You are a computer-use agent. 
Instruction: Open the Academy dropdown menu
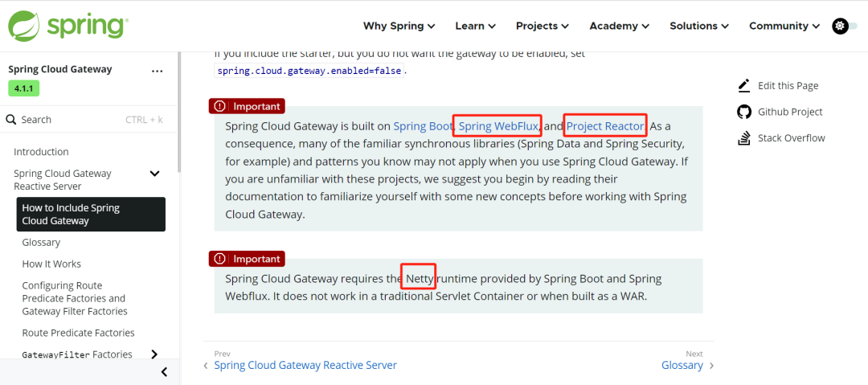coord(620,26)
